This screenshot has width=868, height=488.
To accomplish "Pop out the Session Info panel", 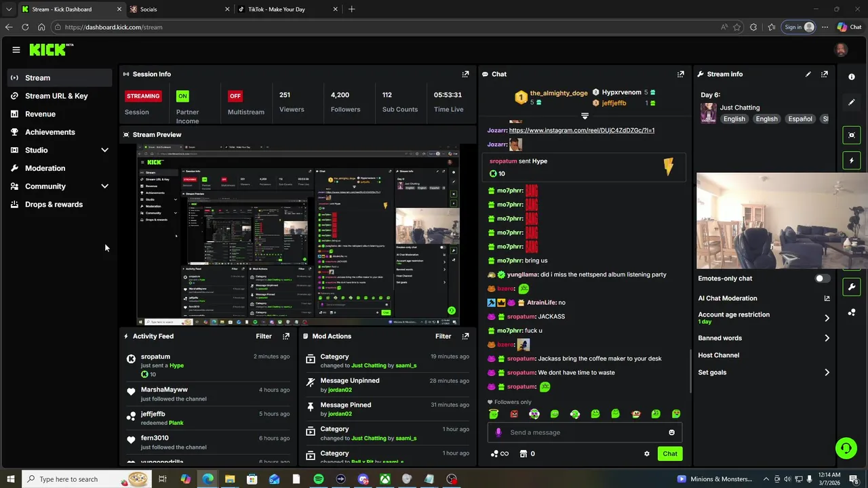I will [465, 74].
